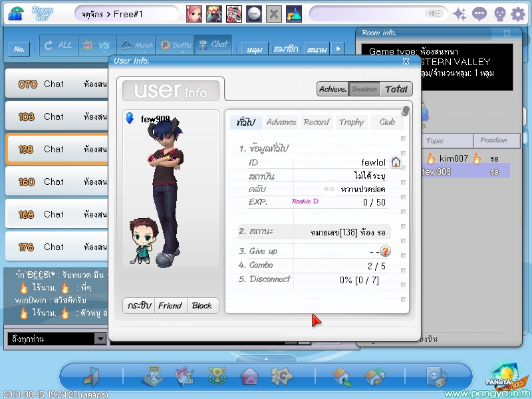The width and height of the screenshot is (532, 399).
Task: Click the sparkle stars icon
Action: (x=460, y=14)
